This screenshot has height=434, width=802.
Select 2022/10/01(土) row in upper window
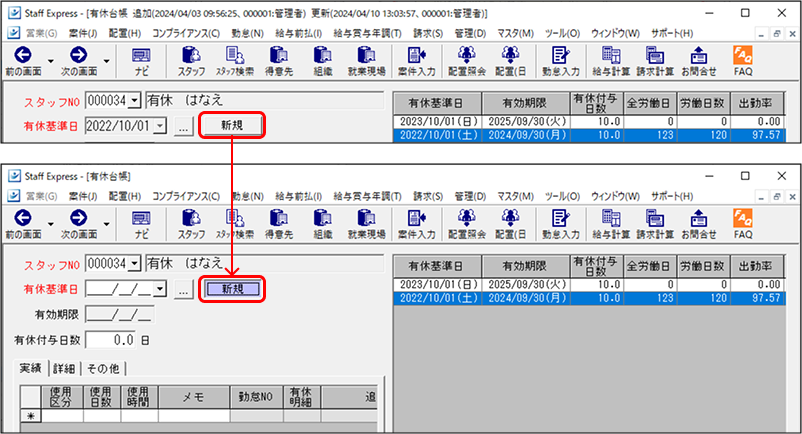(x=589, y=135)
